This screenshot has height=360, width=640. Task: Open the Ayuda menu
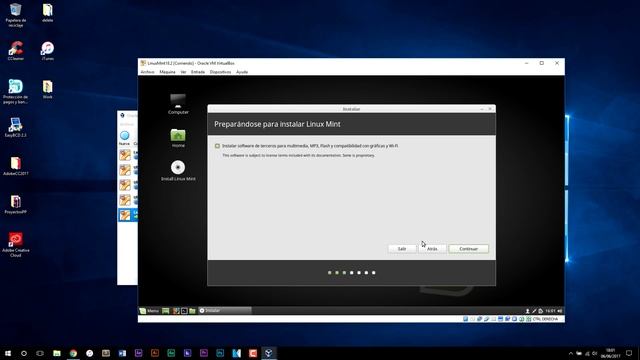click(x=242, y=72)
